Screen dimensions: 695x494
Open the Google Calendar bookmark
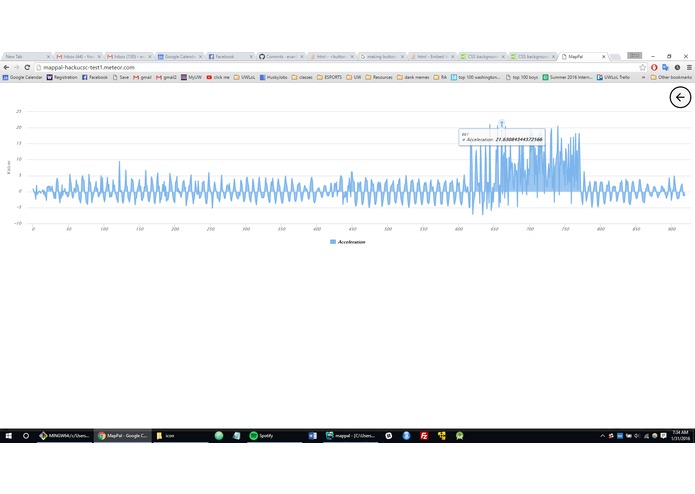[x=22, y=77]
